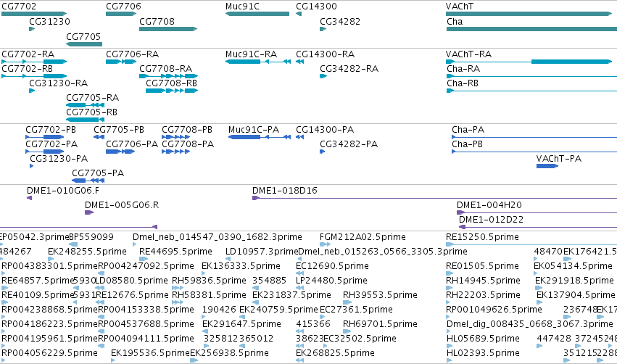The image size is (617, 364).
Task: Click transcript Muc91C-RA
Action: (257, 62)
